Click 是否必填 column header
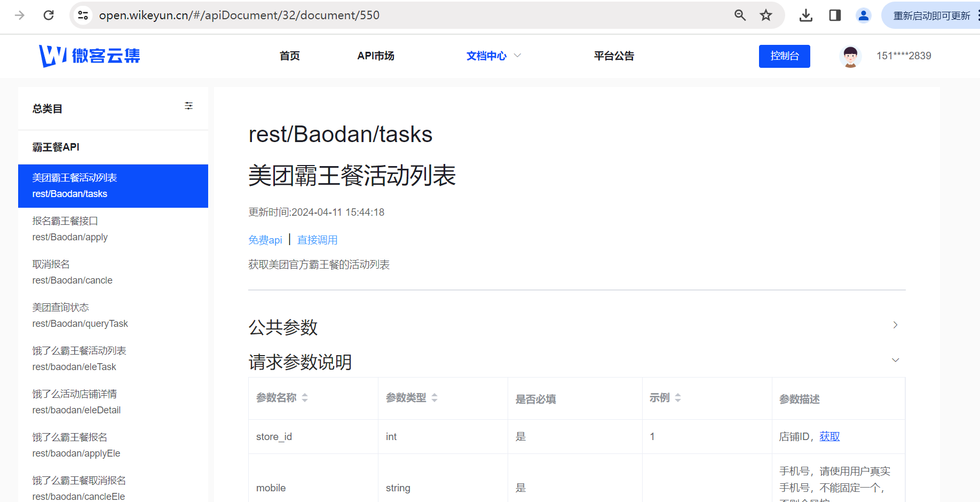Image resolution: width=980 pixels, height=502 pixels. coord(575,398)
